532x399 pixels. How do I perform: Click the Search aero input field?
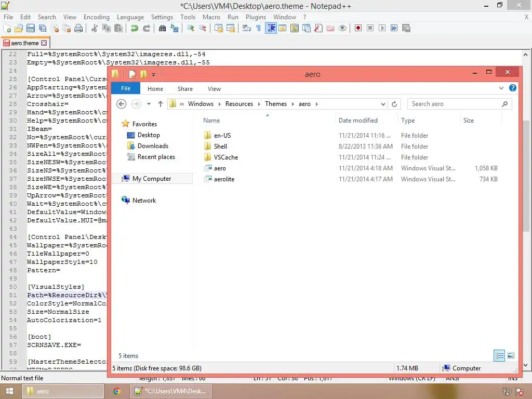pos(459,104)
